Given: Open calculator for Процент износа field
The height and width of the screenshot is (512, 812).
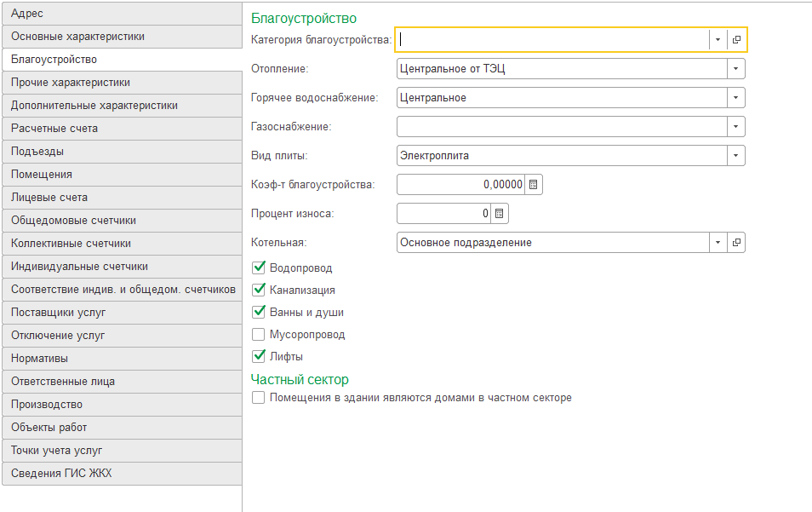Looking at the screenshot, I should pyautogui.click(x=500, y=213).
